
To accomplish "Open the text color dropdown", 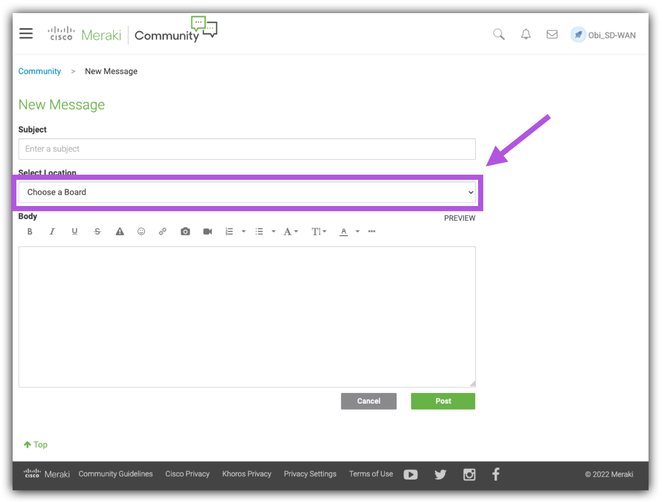I will (347, 232).
